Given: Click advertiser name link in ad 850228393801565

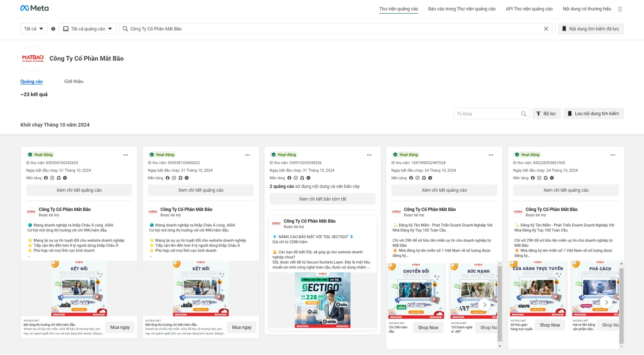Looking at the screenshot, I should [551, 209].
